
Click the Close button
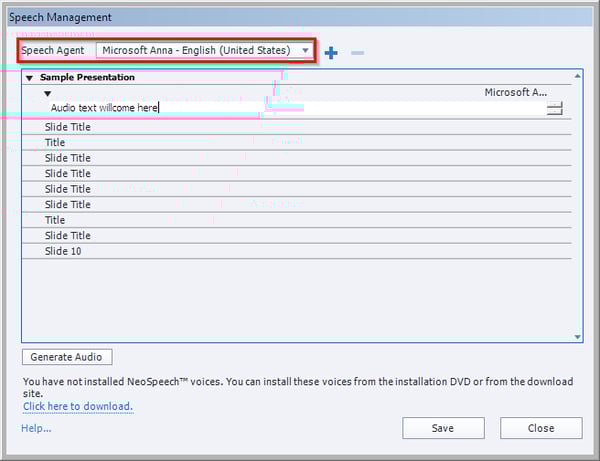(541, 428)
